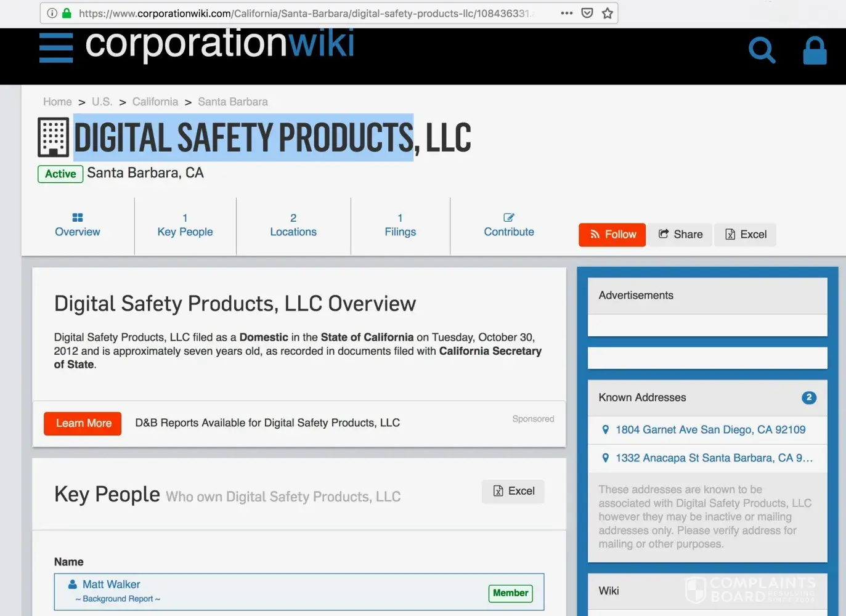Click the company building icon

point(54,137)
